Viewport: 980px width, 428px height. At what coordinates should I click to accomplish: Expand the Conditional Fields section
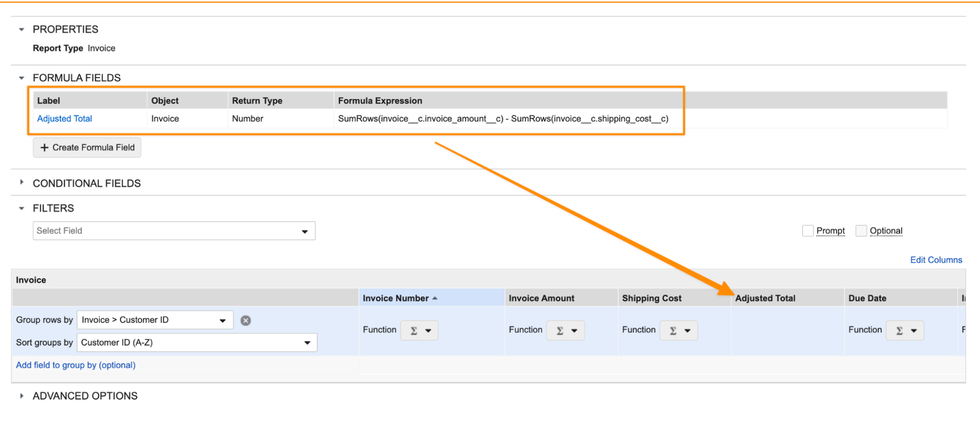coord(22,182)
